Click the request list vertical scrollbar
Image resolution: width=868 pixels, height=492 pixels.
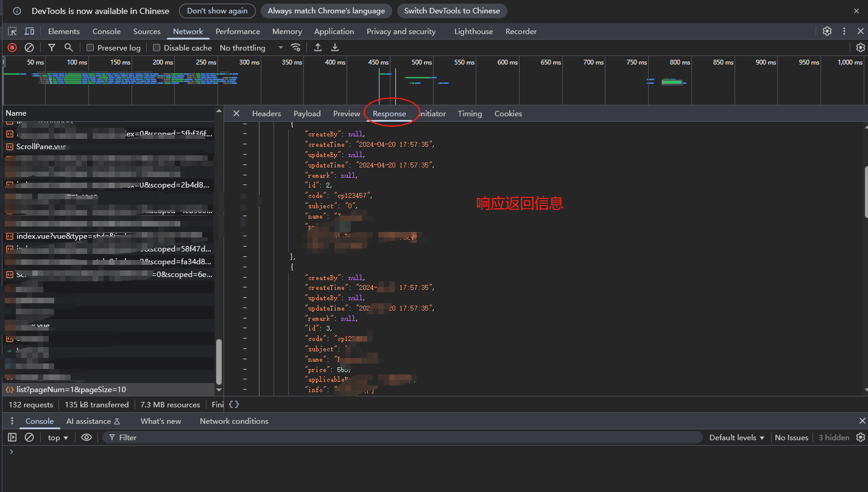219,362
